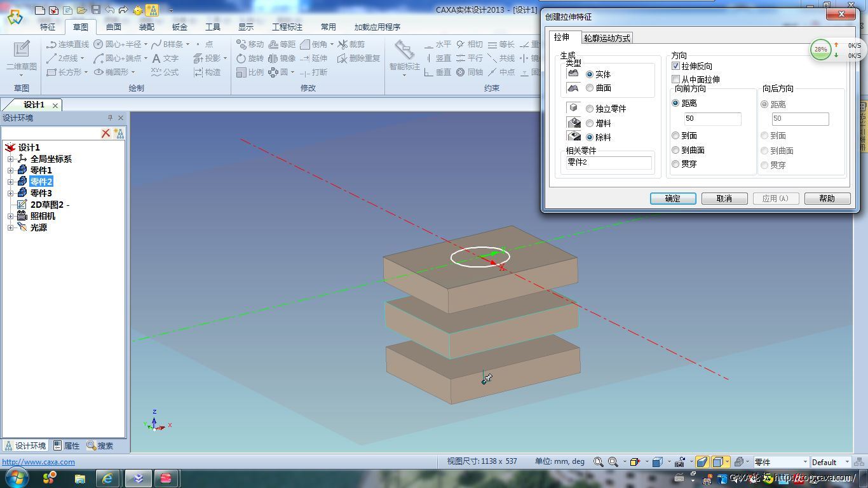Select the 实体 solid radio button
Image resolution: width=868 pixels, height=488 pixels.
(590, 74)
